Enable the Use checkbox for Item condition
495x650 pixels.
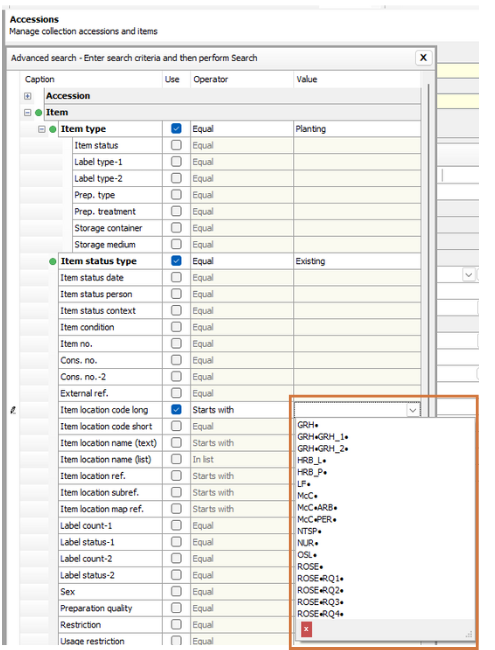(x=176, y=327)
